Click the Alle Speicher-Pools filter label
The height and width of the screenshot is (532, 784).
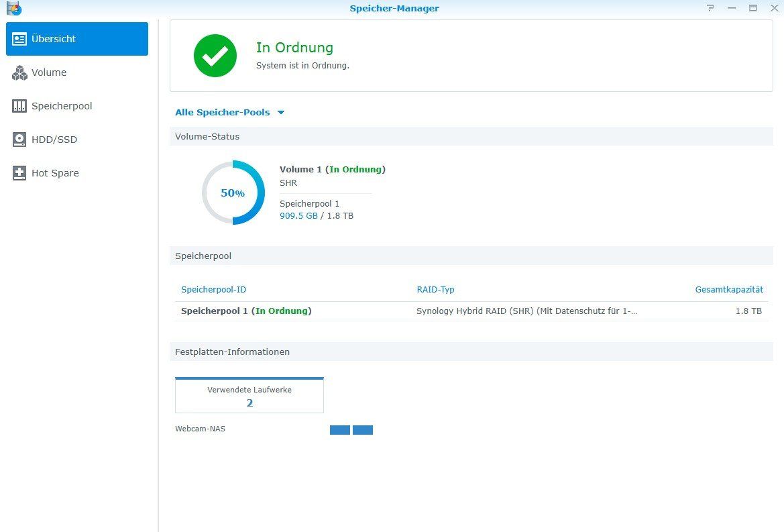[x=223, y=113]
